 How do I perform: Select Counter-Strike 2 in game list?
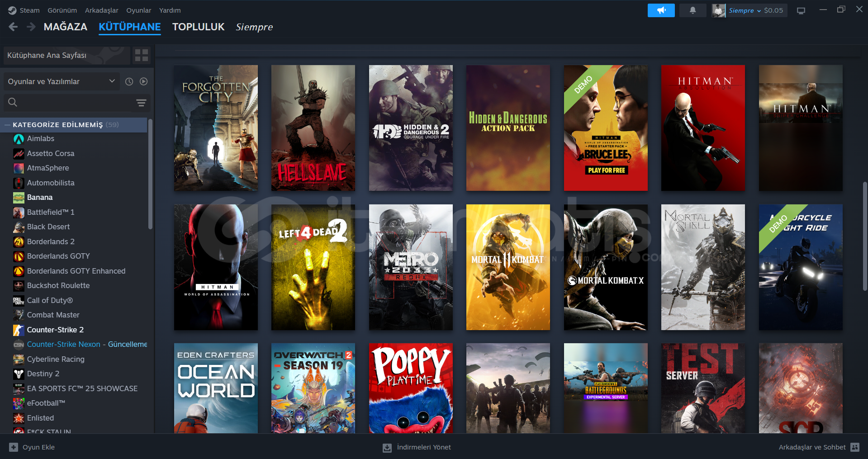click(55, 330)
